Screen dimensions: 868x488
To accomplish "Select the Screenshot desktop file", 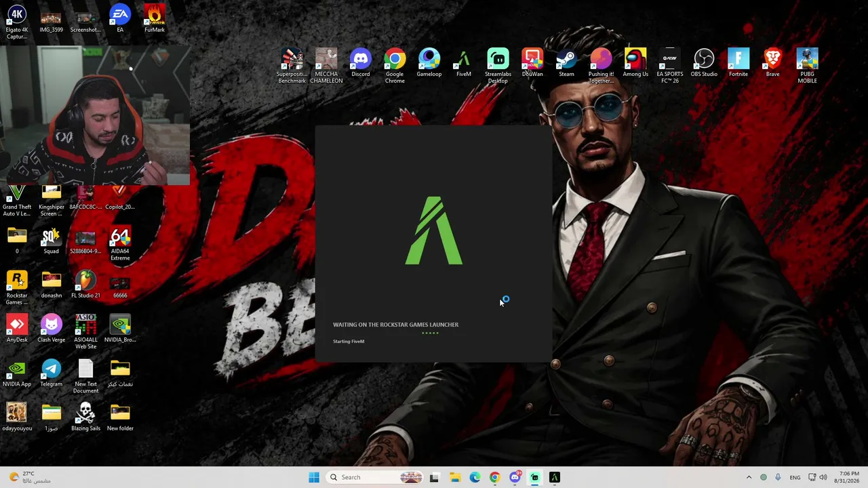I will 85,20.
